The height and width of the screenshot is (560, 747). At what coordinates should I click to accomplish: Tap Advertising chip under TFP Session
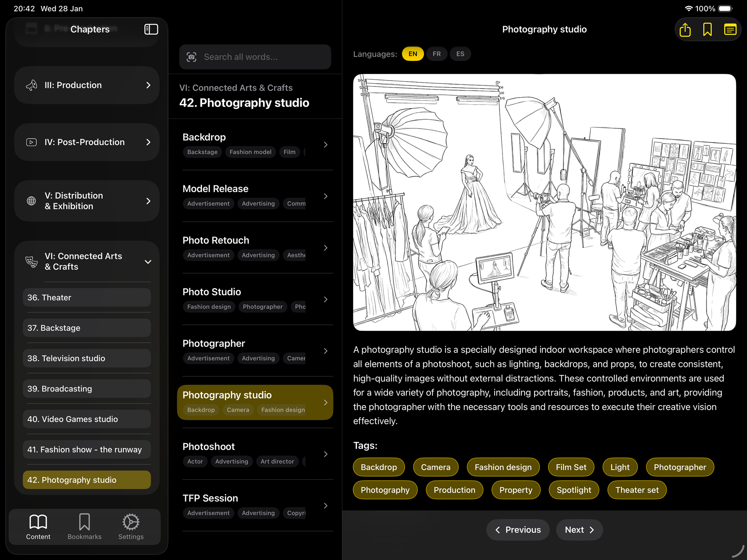258,513
